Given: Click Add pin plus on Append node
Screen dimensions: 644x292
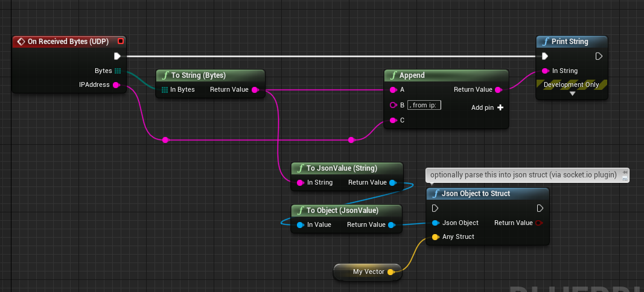Looking at the screenshot, I should tap(500, 107).
